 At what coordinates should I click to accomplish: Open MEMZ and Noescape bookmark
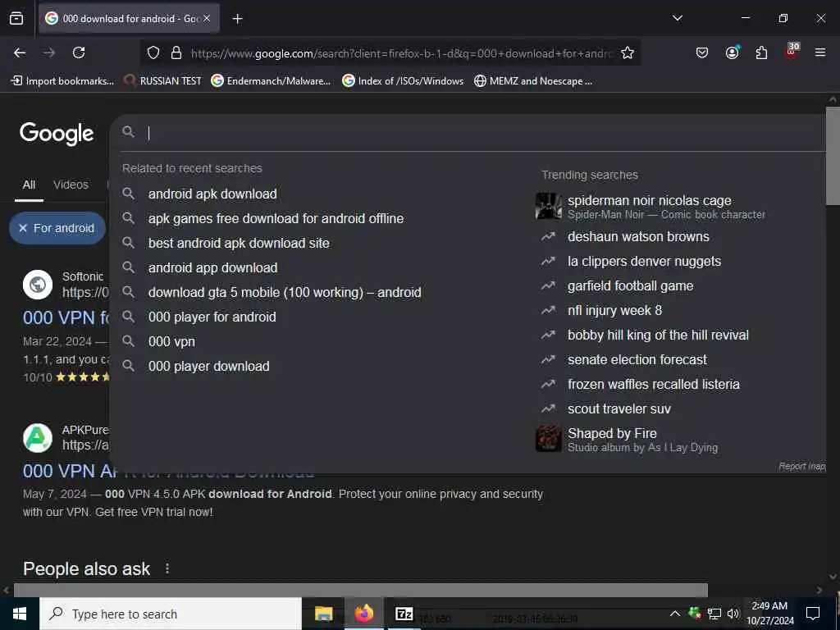point(533,81)
